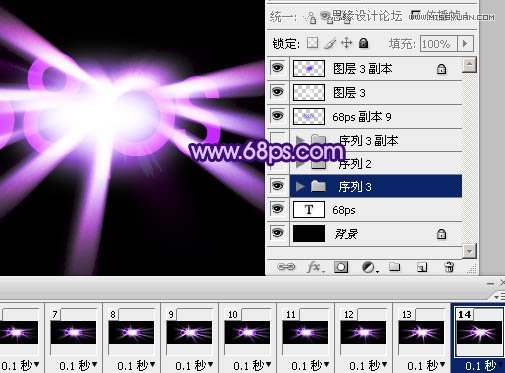The height and width of the screenshot is (373, 505).
Task: Expand the 序列 3 group
Action: (x=300, y=186)
